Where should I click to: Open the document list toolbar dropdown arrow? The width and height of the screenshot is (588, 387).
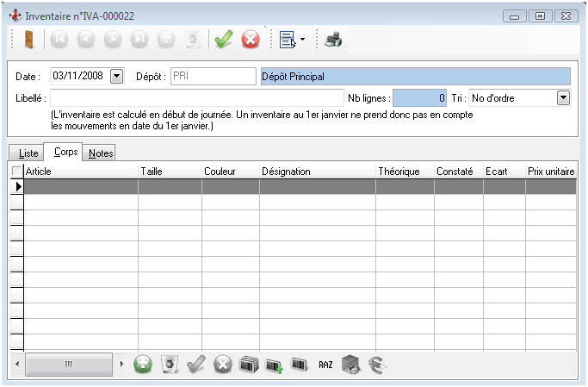pos(303,41)
